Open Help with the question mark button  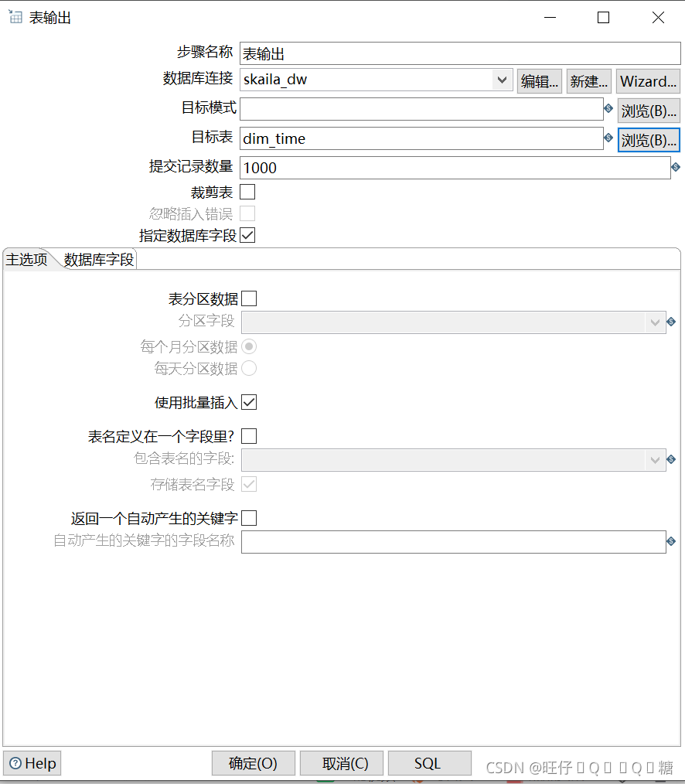(x=32, y=763)
